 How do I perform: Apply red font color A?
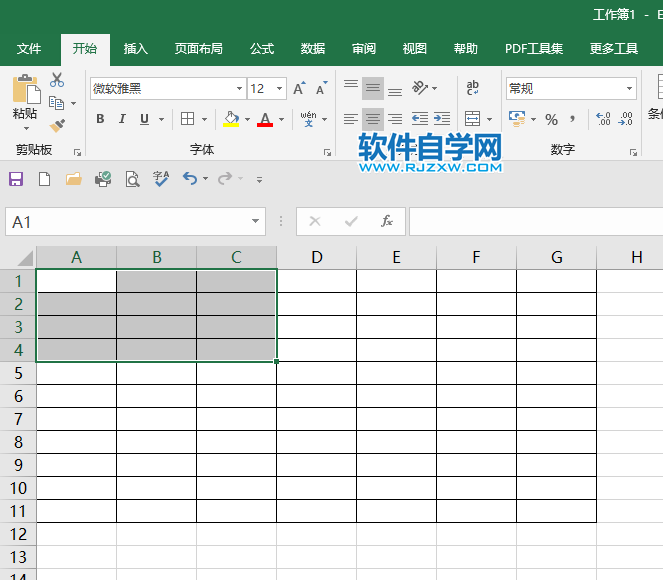[x=265, y=119]
